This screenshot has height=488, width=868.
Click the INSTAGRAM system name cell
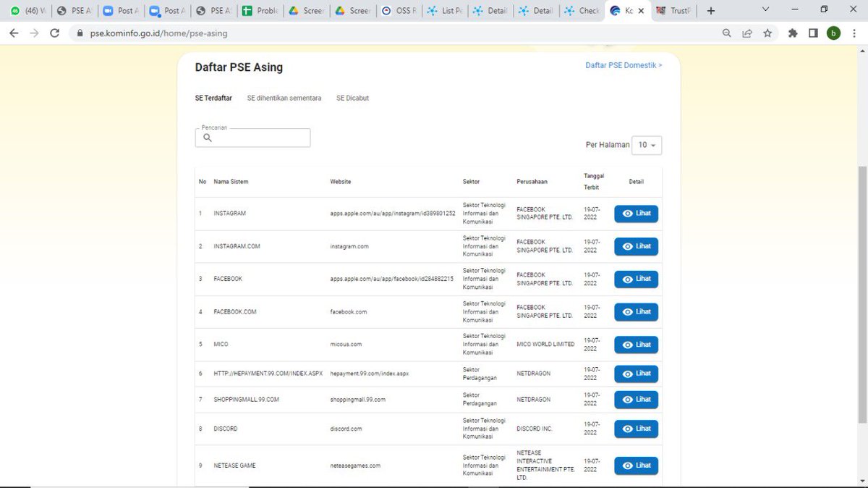tap(230, 214)
